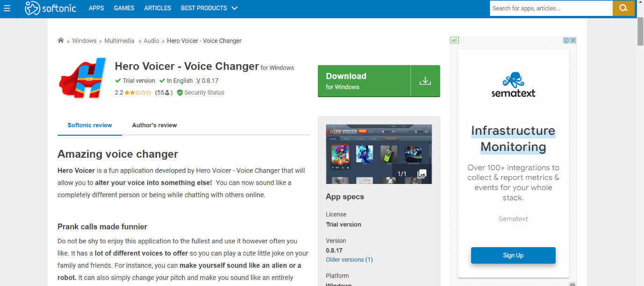Image resolution: width=644 pixels, height=286 pixels.
Task: Open the Apps menu
Action: [96, 8]
